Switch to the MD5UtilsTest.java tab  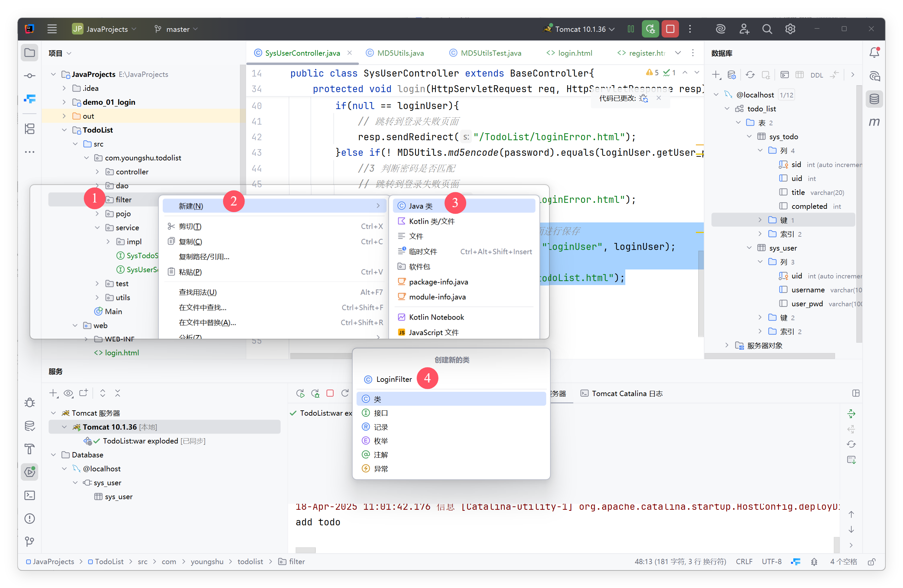[485, 53]
